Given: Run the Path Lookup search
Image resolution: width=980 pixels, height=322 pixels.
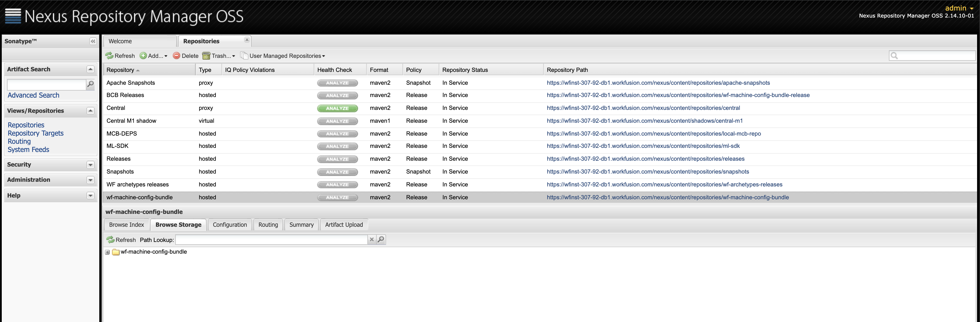Looking at the screenshot, I should [x=381, y=239].
